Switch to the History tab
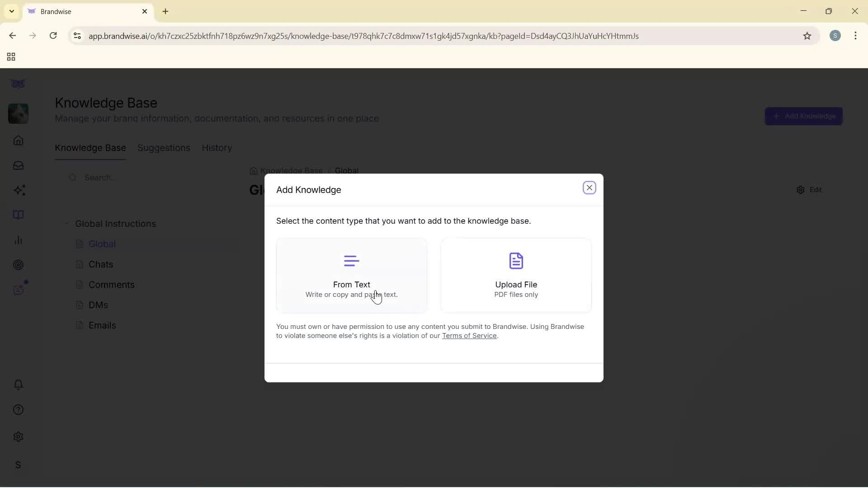Image resolution: width=868 pixels, height=488 pixels. 217,148
